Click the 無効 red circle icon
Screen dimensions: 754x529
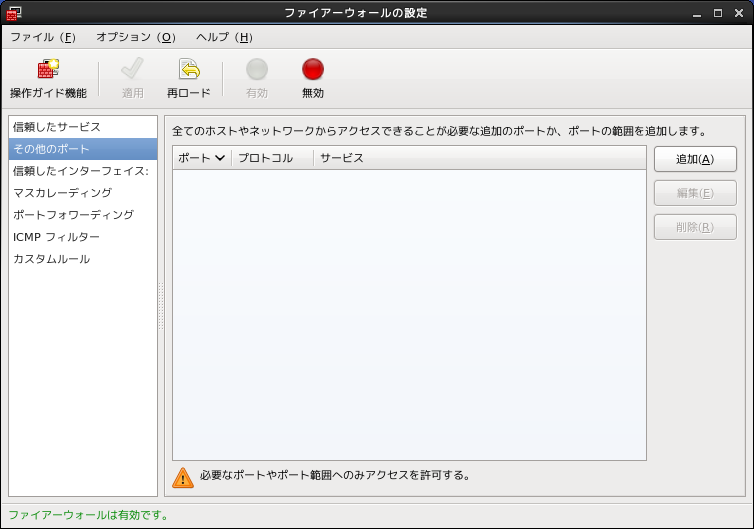pyautogui.click(x=313, y=69)
